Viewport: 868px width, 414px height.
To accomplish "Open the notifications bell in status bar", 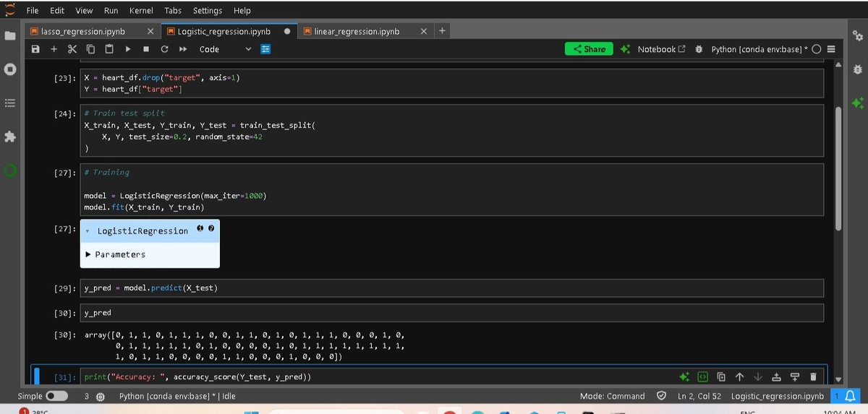I will pyautogui.click(x=851, y=396).
